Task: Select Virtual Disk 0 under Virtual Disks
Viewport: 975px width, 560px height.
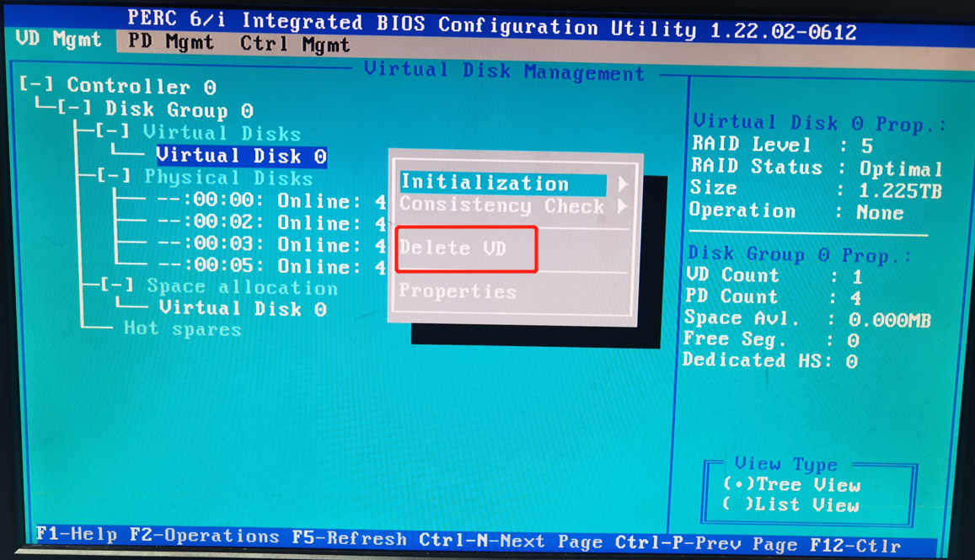Action: click(241, 156)
